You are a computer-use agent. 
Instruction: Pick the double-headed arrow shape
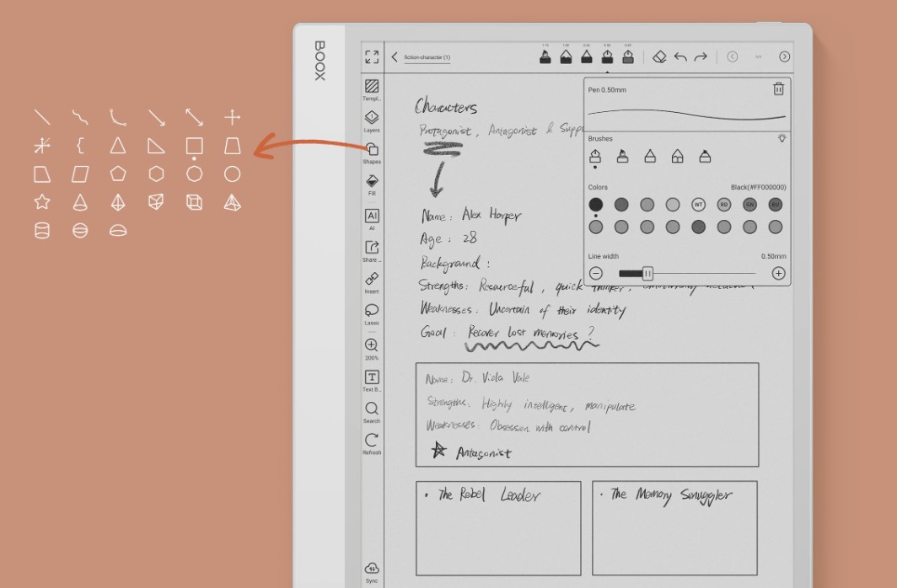[x=195, y=117]
